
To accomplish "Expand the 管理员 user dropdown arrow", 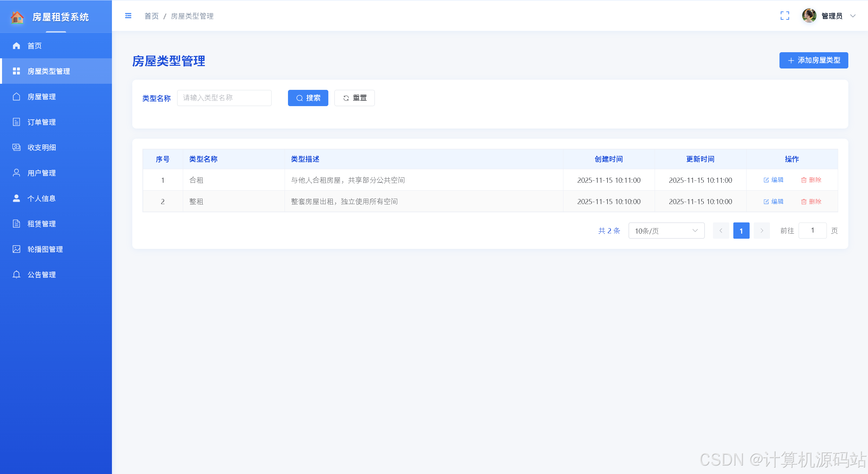I will pos(853,16).
